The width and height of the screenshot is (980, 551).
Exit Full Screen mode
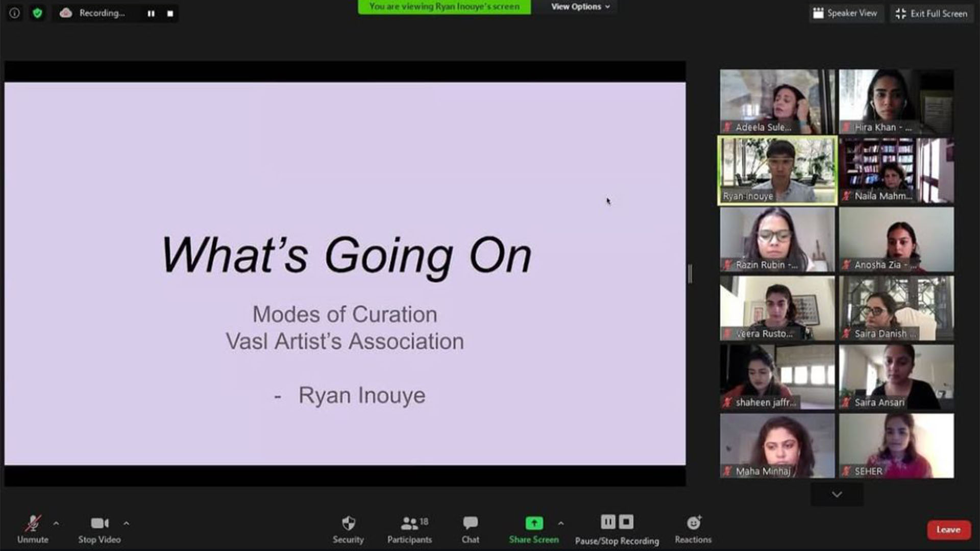pyautogui.click(x=932, y=14)
